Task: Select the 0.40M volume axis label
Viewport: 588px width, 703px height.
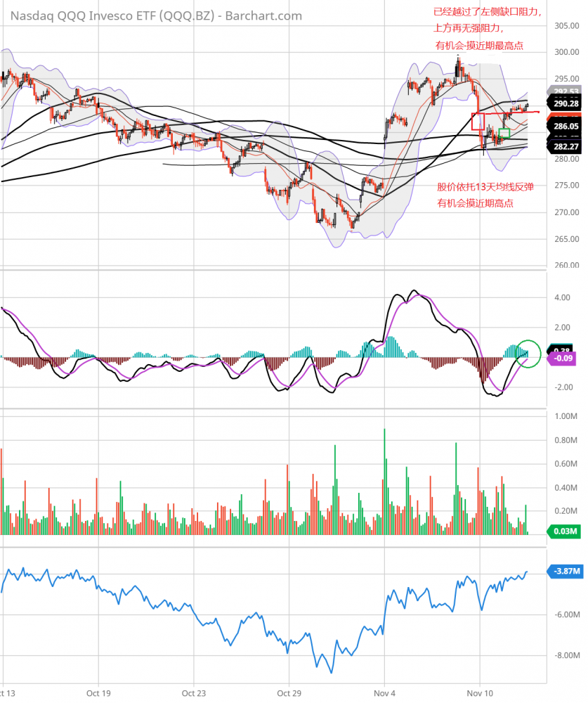Action: pos(566,488)
